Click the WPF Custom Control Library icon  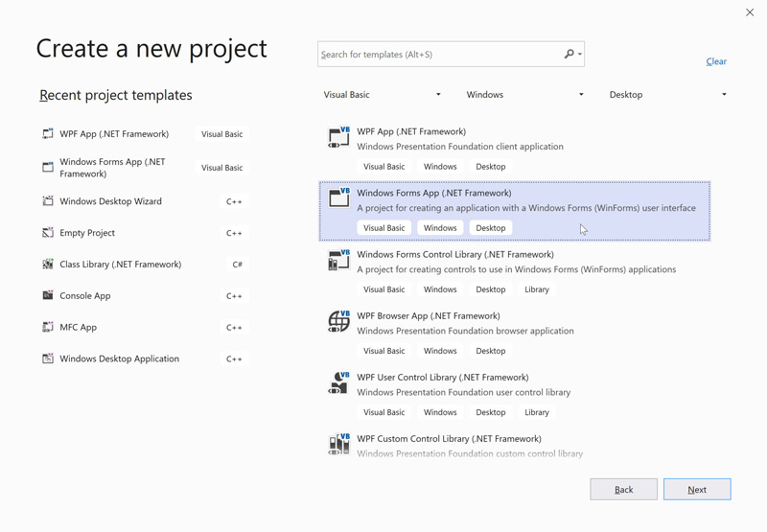[x=339, y=444]
